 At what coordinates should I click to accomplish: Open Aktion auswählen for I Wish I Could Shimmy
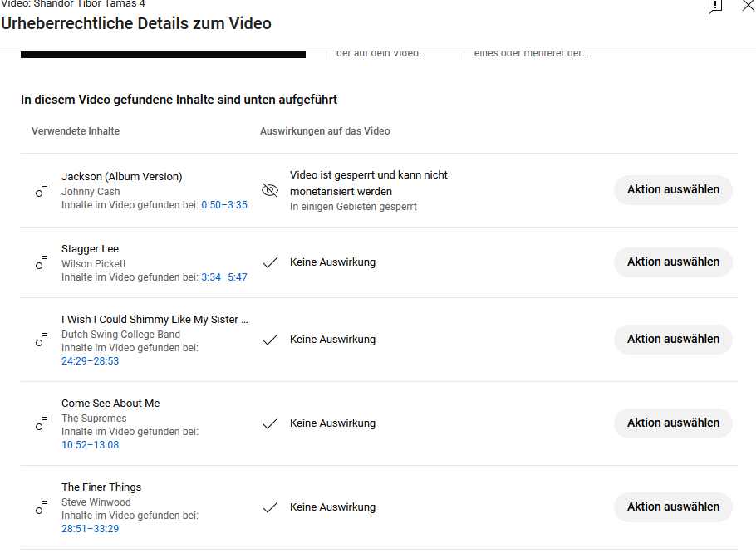[x=673, y=340]
